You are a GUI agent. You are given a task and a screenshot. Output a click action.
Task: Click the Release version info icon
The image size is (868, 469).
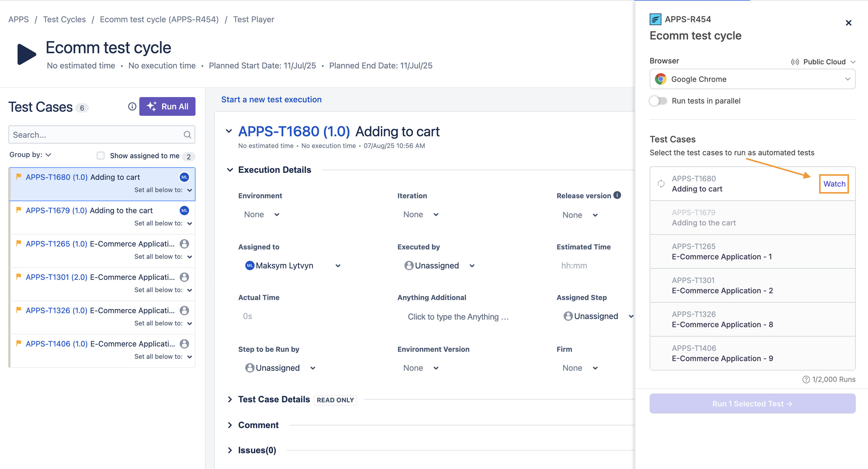point(617,195)
